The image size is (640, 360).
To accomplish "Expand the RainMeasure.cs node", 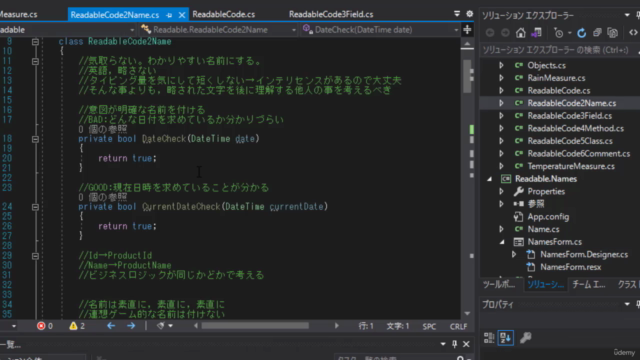I will (x=501, y=78).
